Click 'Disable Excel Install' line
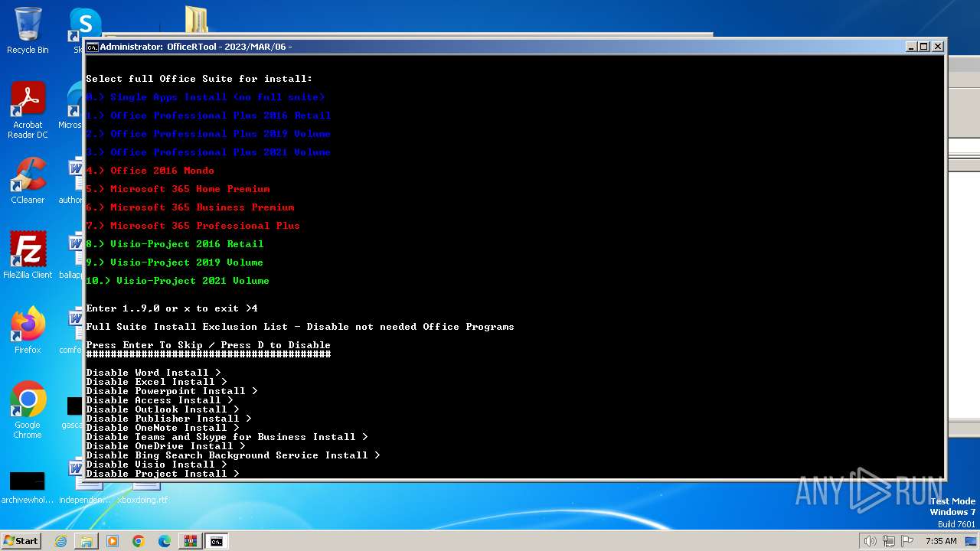Image resolution: width=980 pixels, height=551 pixels. (156, 382)
